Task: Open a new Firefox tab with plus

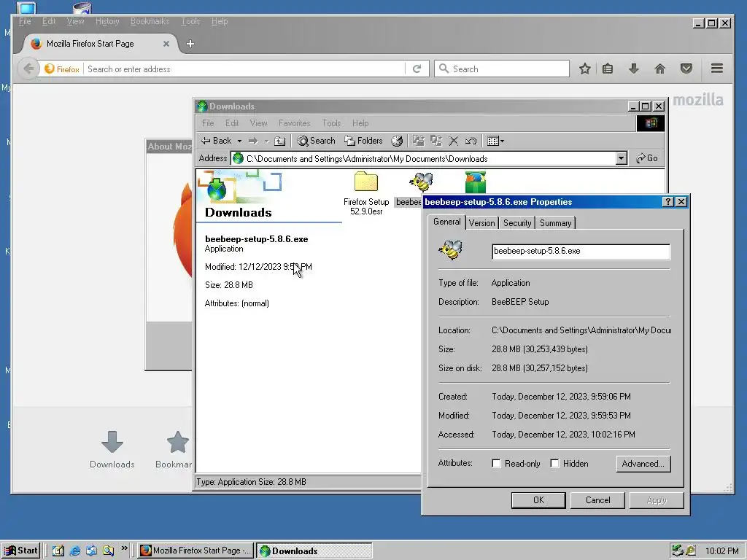Action: (x=190, y=44)
